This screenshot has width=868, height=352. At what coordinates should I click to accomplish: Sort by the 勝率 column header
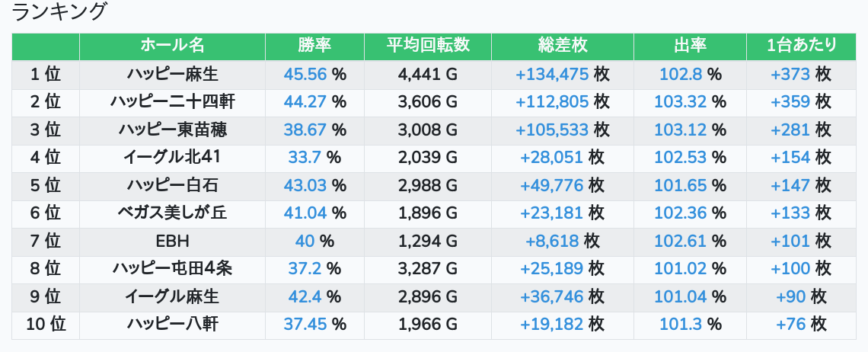[x=314, y=46]
